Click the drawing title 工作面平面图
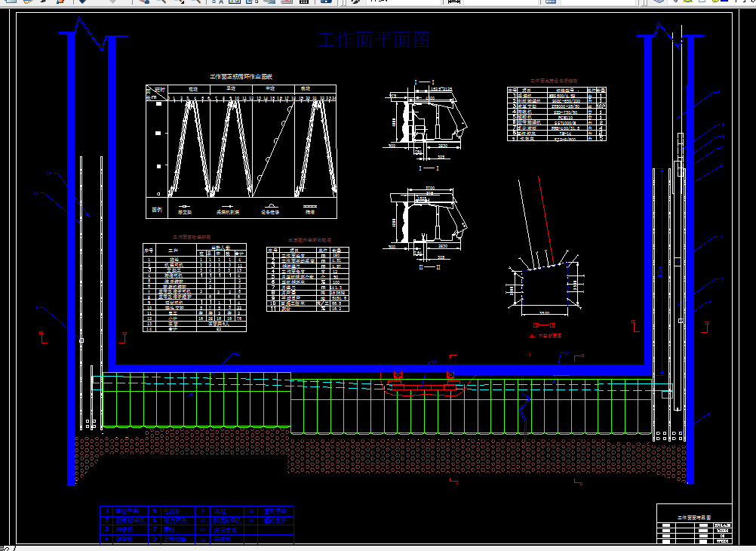 point(373,39)
